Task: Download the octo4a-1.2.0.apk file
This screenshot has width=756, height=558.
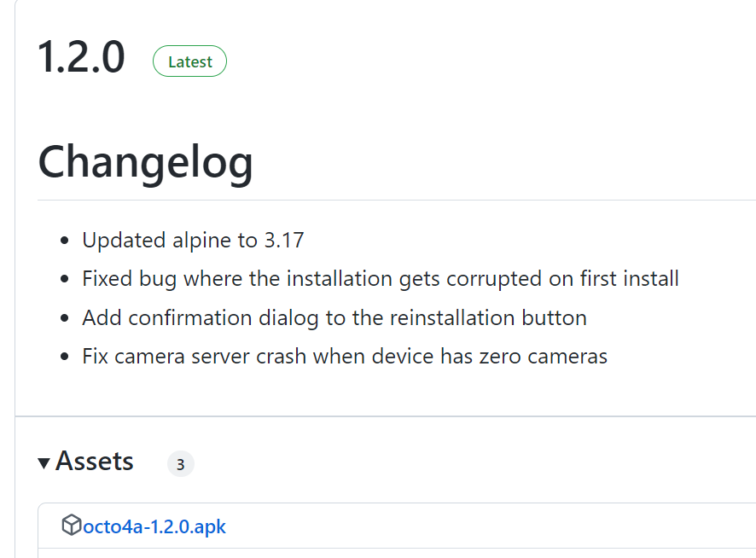Action: coord(154,526)
